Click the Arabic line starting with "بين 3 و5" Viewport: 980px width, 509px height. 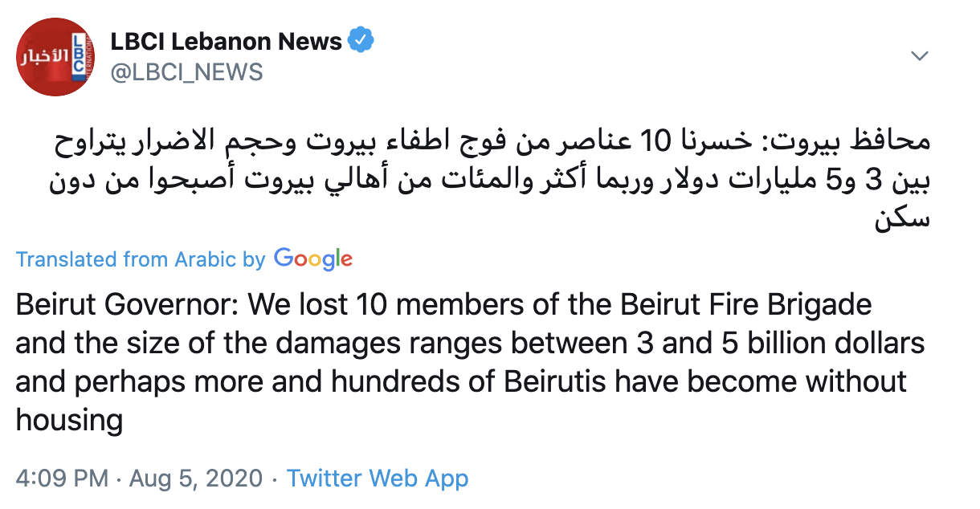pos(492,181)
